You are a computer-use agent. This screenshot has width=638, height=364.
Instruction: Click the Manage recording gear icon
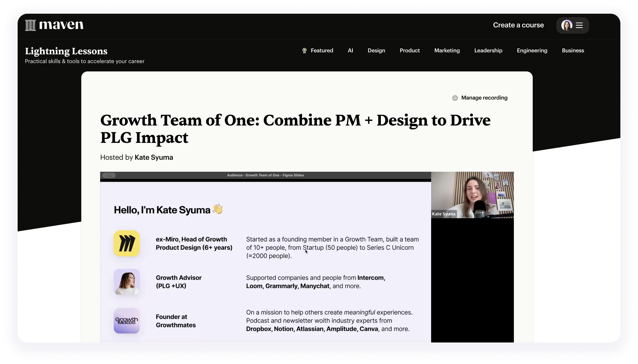455,98
